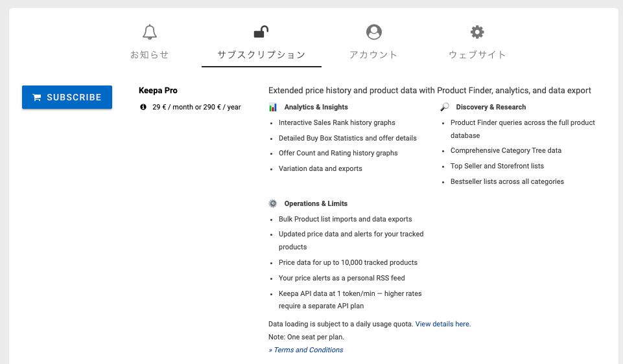Click the Discovery & Research heading
The width and height of the screenshot is (623, 364).
tap(491, 107)
